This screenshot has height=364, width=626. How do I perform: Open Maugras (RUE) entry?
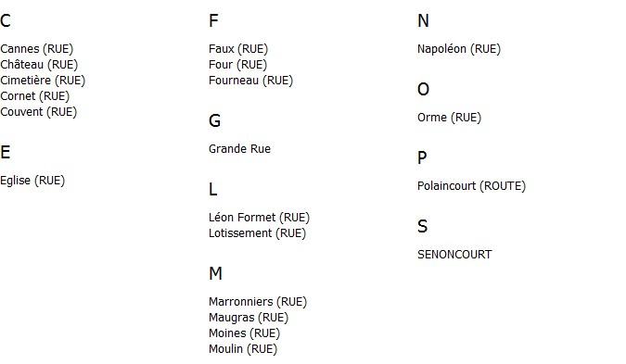pyautogui.click(x=249, y=318)
